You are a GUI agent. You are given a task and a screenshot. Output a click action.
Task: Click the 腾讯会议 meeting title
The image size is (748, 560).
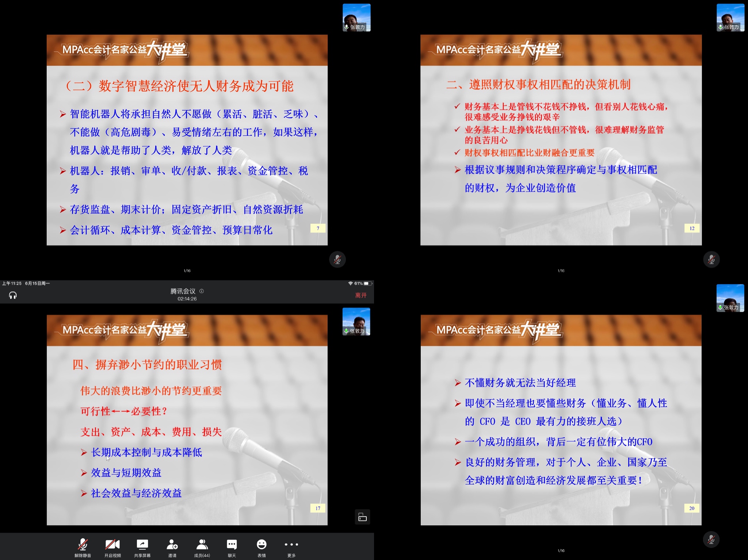point(183,291)
